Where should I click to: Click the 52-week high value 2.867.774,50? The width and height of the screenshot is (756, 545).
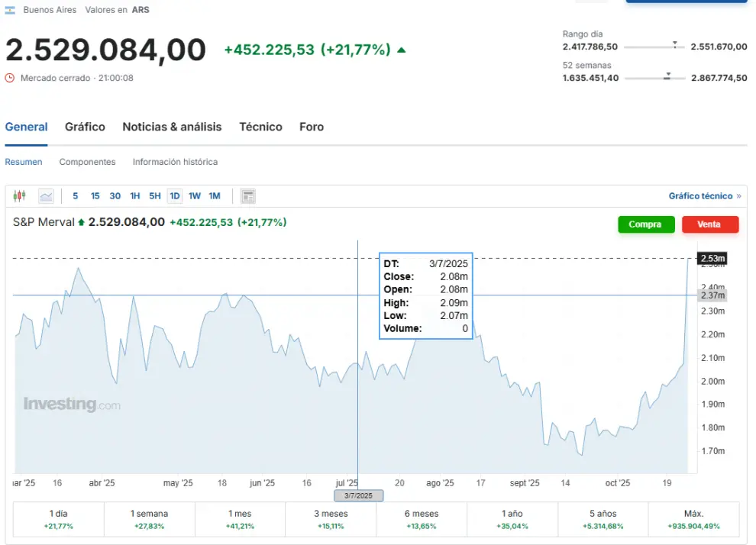[719, 78]
